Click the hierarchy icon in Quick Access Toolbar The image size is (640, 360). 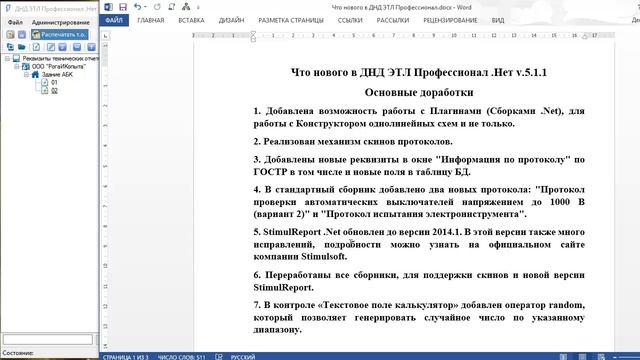tap(186, 7)
